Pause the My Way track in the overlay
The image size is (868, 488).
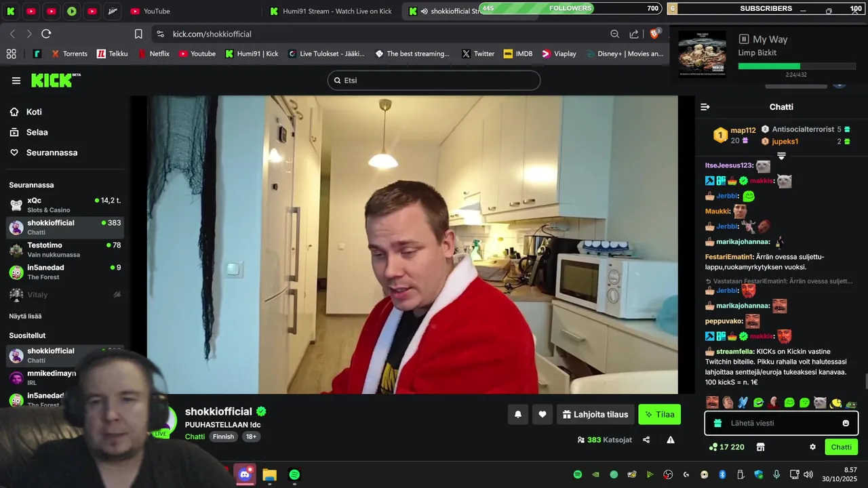pos(744,39)
